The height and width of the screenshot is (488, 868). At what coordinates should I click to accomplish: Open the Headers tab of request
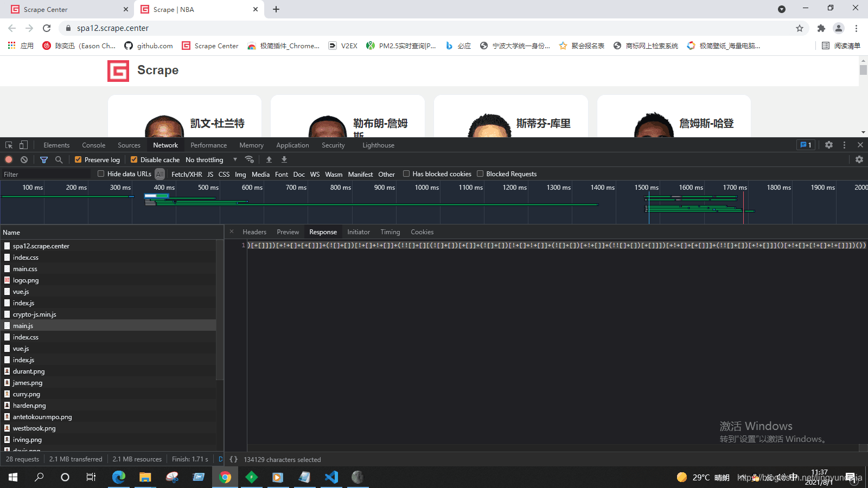pyautogui.click(x=254, y=232)
